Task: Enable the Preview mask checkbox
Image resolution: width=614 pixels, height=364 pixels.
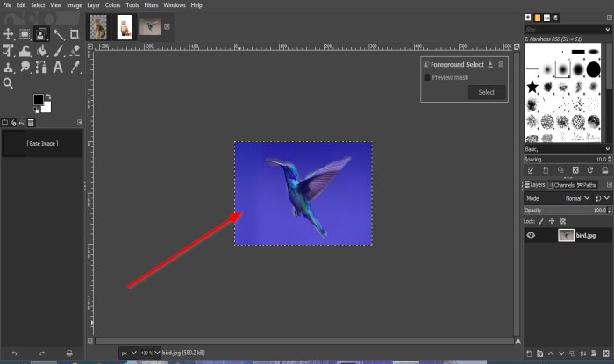Action: pos(427,77)
